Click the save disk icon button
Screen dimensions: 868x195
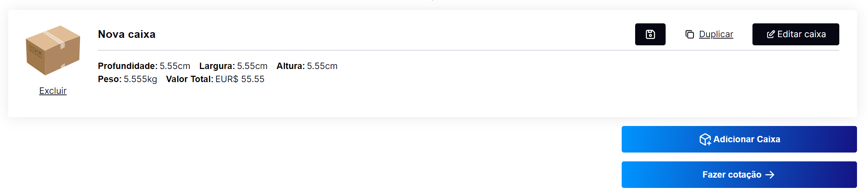(650, 34)
